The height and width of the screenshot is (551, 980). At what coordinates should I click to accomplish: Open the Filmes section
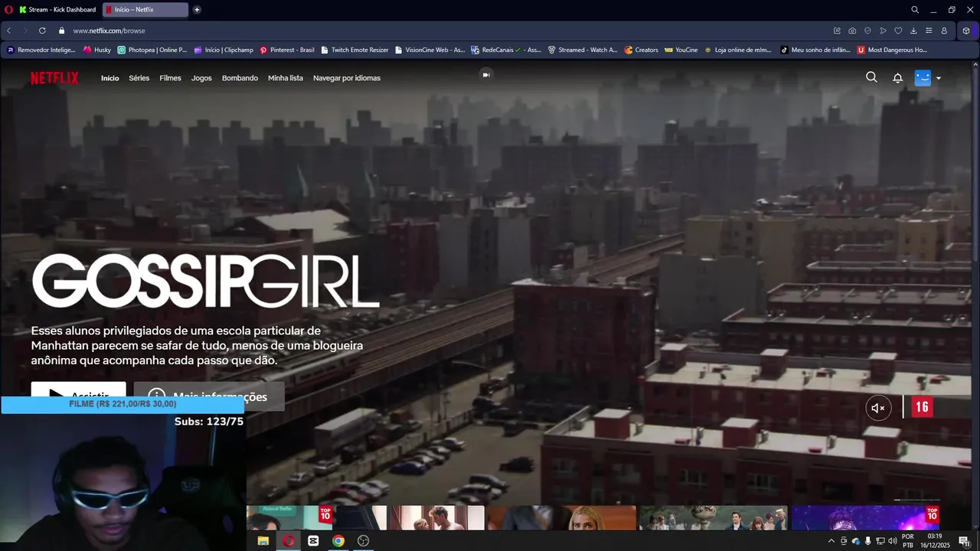[170, 78]
